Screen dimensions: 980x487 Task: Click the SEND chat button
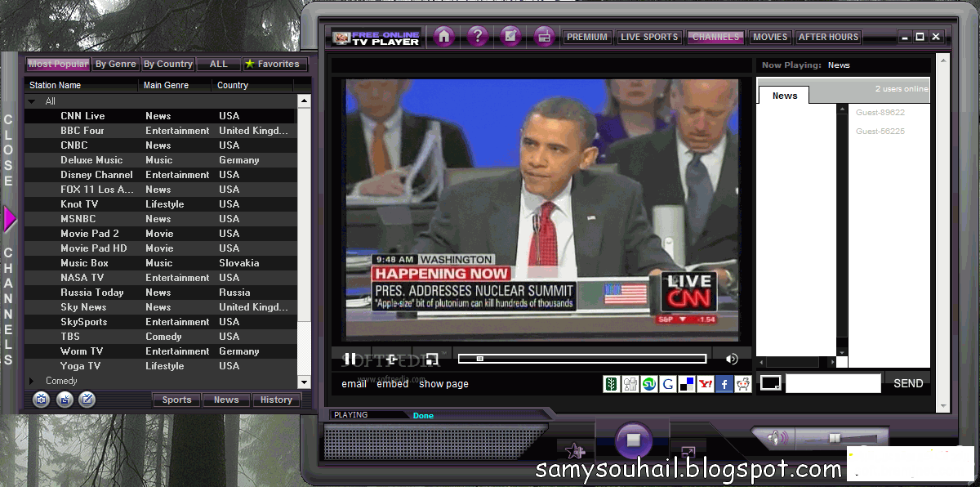click(x=908, y=383)
